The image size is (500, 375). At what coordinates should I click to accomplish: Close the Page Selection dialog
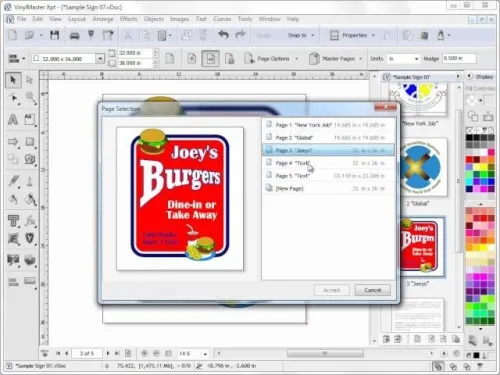(385, 107)
